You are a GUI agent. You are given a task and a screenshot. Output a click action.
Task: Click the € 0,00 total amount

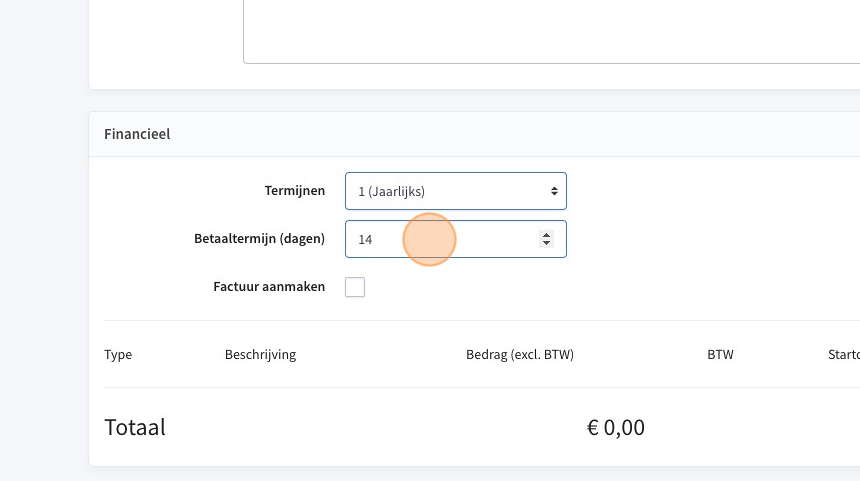coord(616,427)
